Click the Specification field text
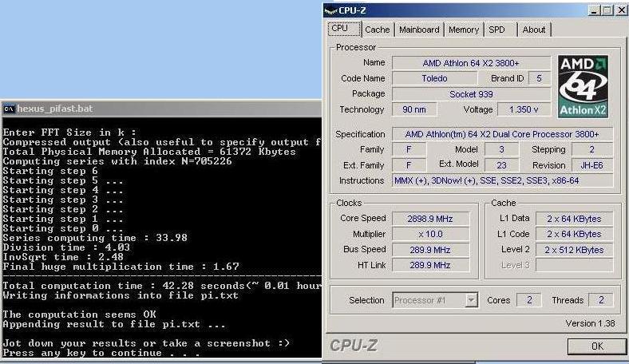Image resolution: width=629 pixels, height=364 pixels. click(x=502, y=134)
